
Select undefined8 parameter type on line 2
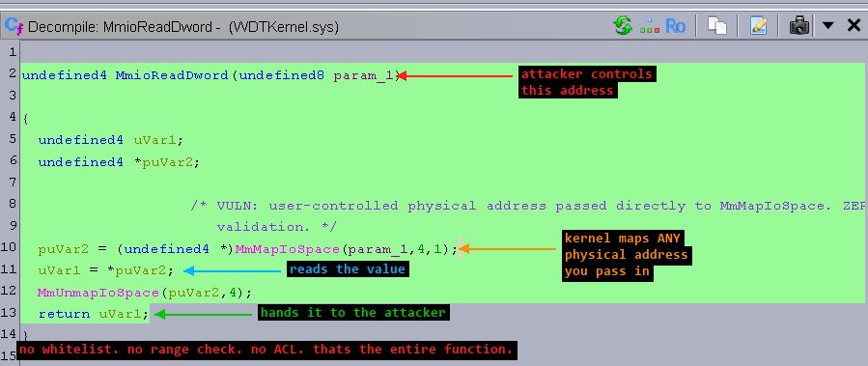click(281, 75)
